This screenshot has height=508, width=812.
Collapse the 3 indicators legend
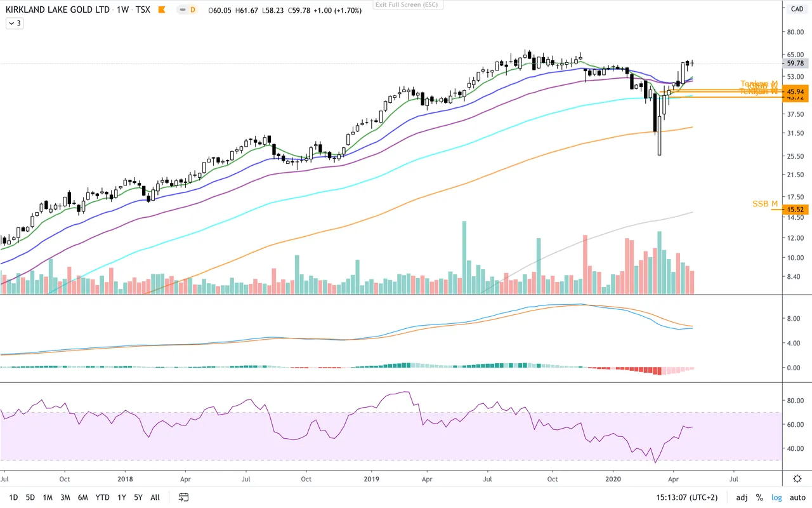click(x=14, y=23)
